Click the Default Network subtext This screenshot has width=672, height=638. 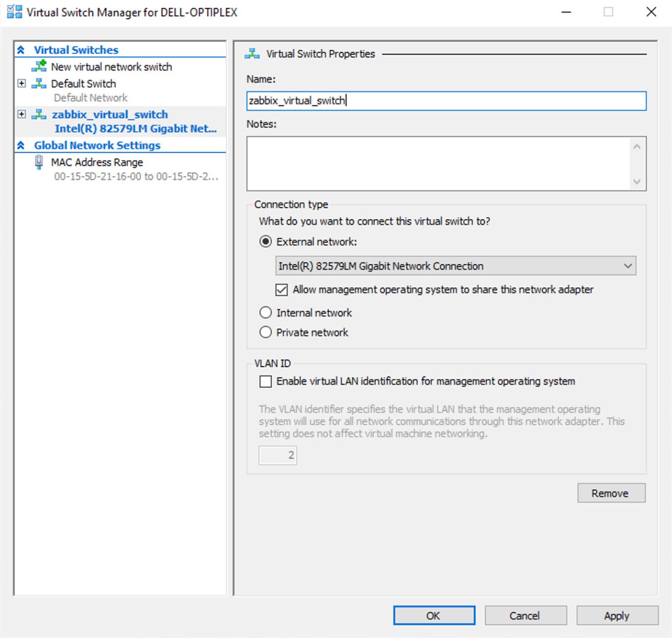[91, 98]
